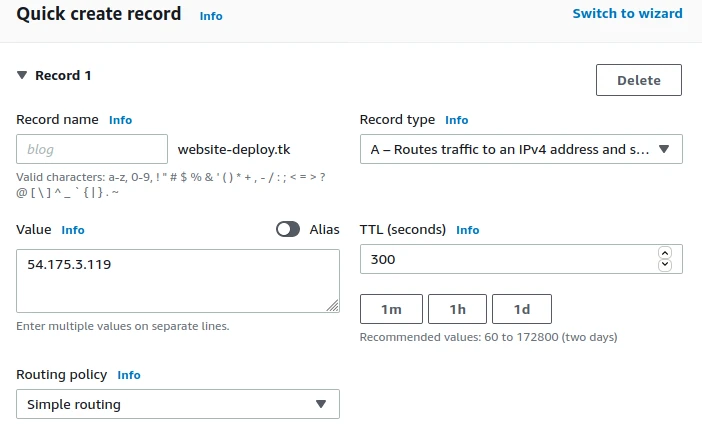Open Info link beside Routing policy

click(129, 375)
